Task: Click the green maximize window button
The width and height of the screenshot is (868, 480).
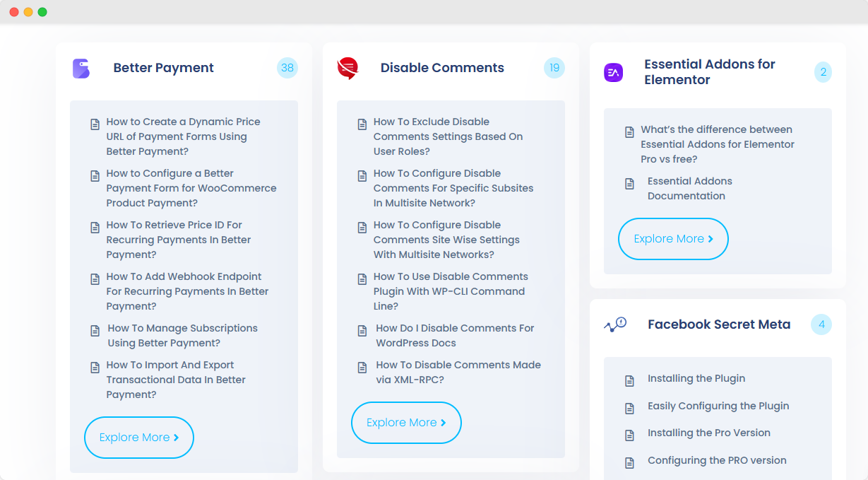Action: [42, 12]
